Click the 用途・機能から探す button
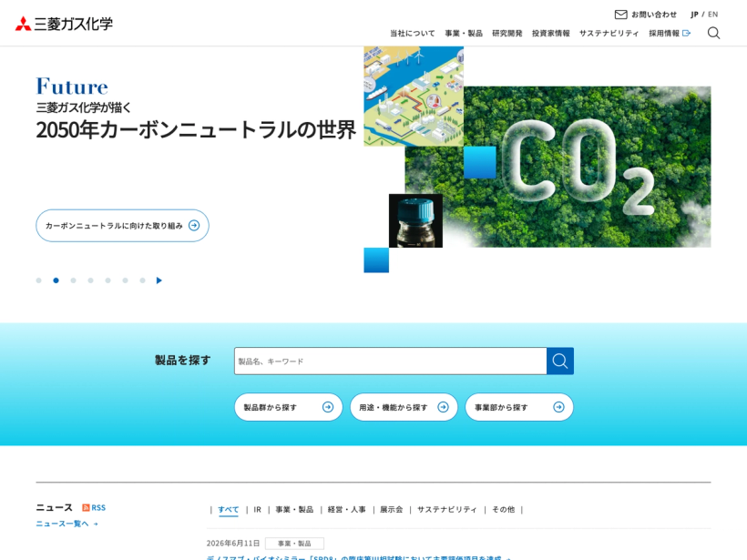Screen dimensions: 747x560 click(x=404, y=407)
